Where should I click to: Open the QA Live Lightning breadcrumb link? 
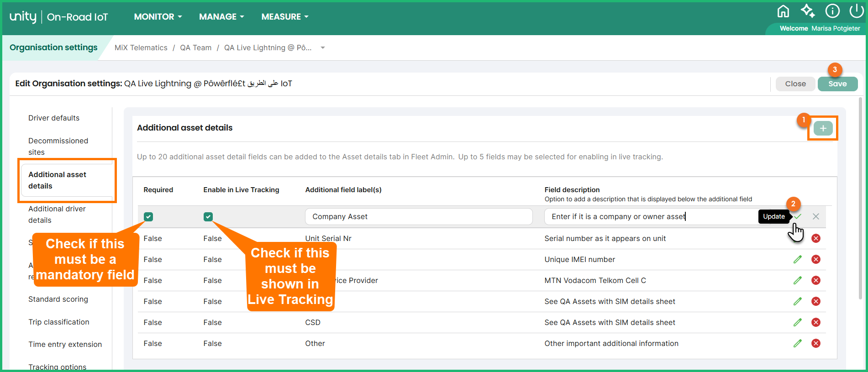(268, 47)
